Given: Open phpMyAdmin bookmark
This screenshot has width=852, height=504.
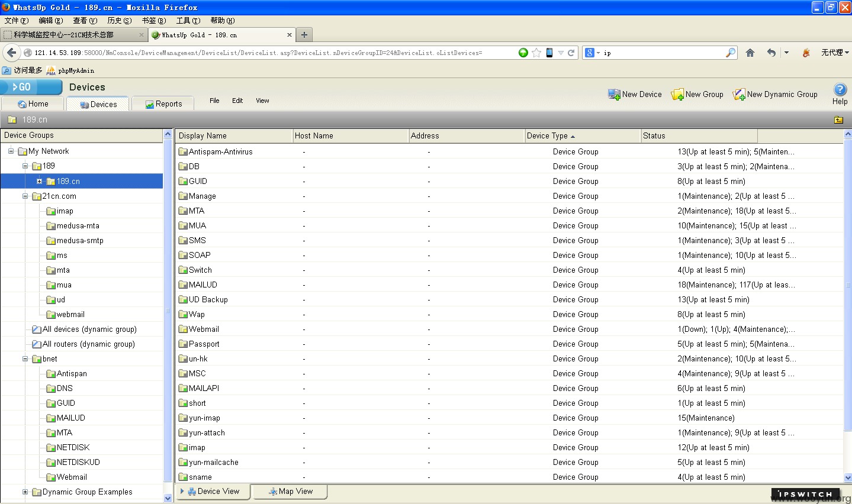Looking at the screenshot, I should click(x=70, y=70).
